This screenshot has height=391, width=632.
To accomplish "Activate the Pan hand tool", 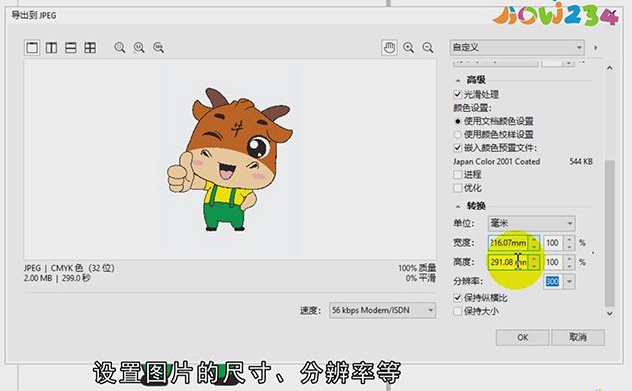I will (x=389, y=48).
